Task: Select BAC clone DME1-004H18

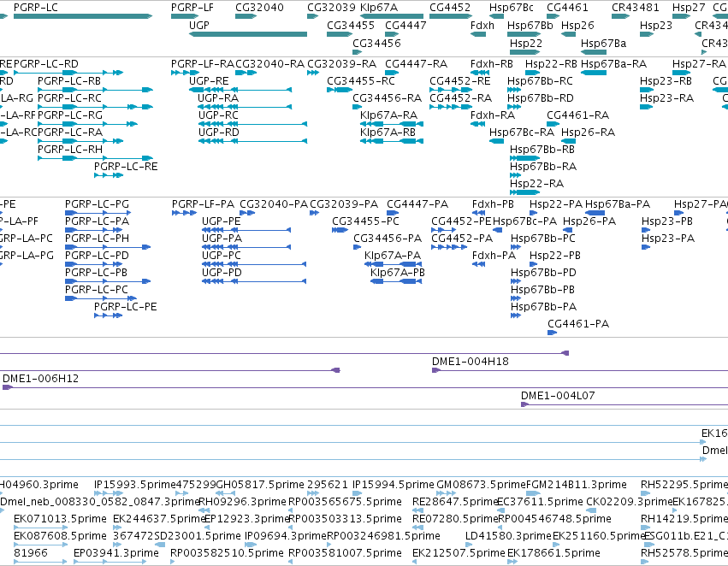Action: [470, 362]
